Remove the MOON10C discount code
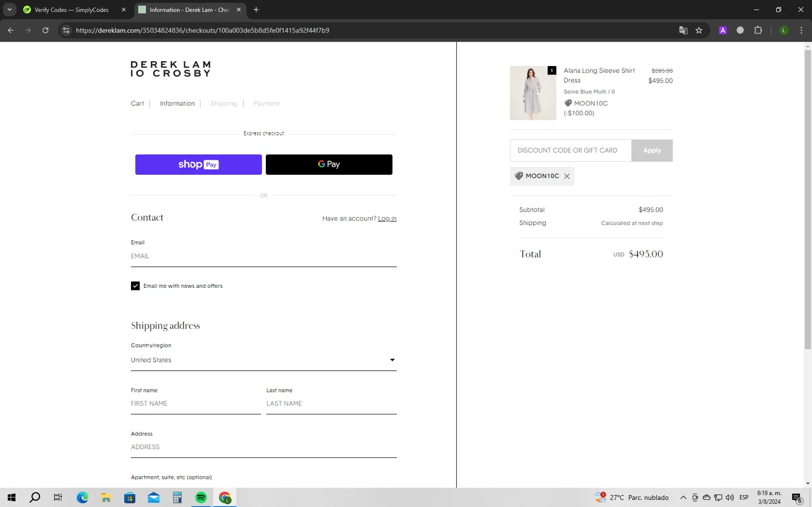812x507 pixels. pyautogui.click(x=567, y=176)
